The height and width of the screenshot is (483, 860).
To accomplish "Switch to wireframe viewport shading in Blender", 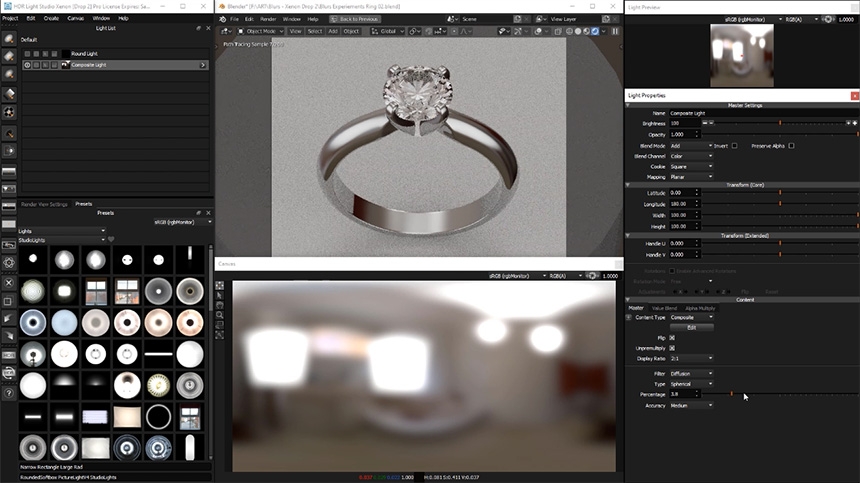I will pyautogui.click(x=569, y=31).
